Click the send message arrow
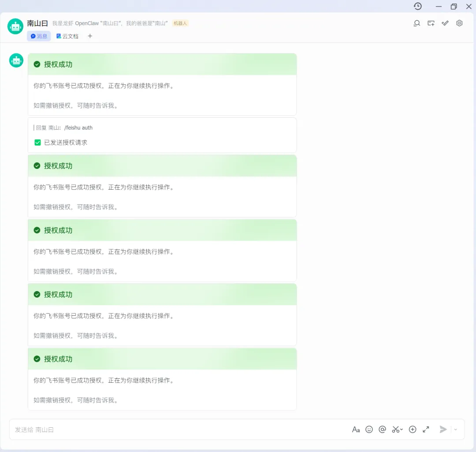Viewport: 476px width, 452px height. click(x=443, y=430)
